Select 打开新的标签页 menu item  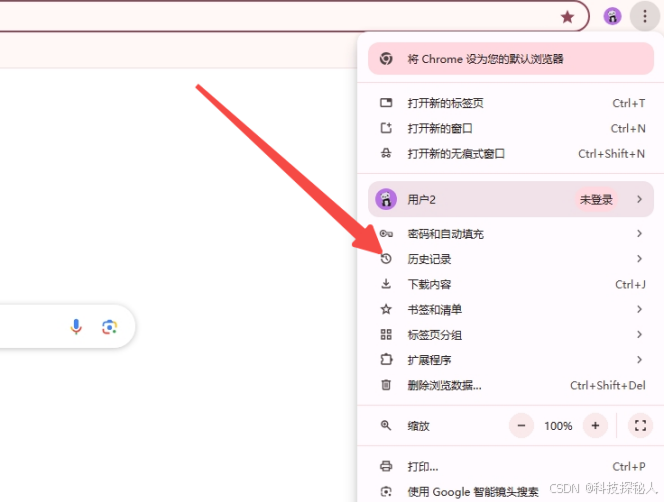[511, 103]
